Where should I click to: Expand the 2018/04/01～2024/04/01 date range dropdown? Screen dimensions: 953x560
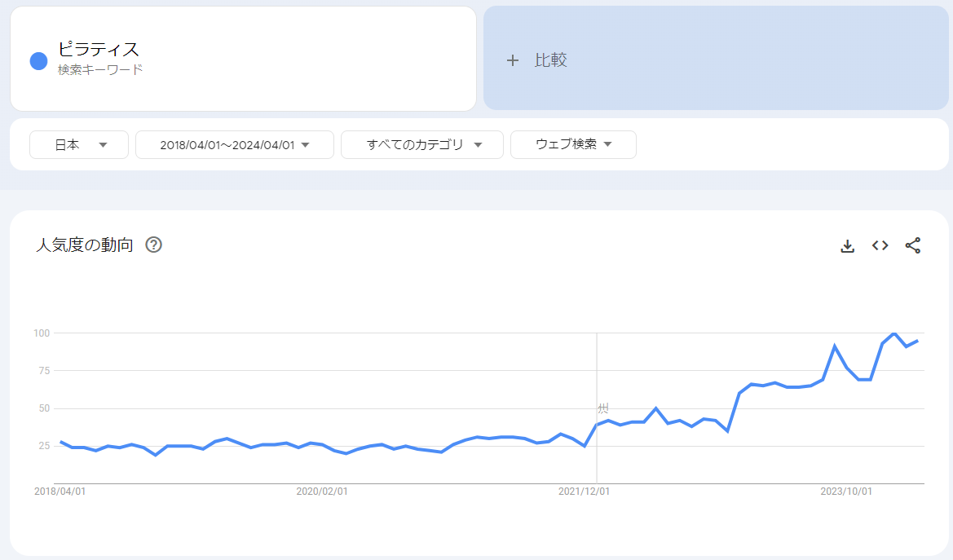[234, 144]
